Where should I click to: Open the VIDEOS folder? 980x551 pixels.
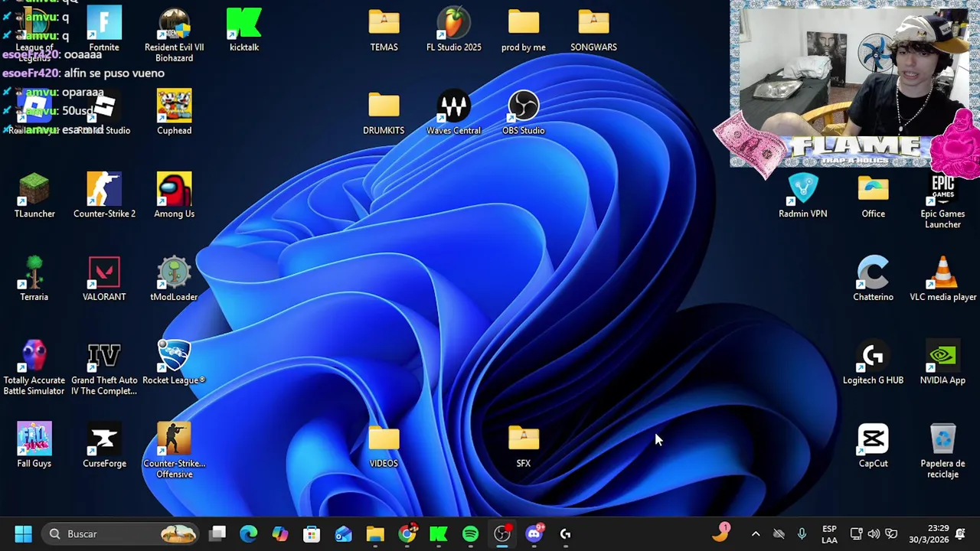click(384, 445)
